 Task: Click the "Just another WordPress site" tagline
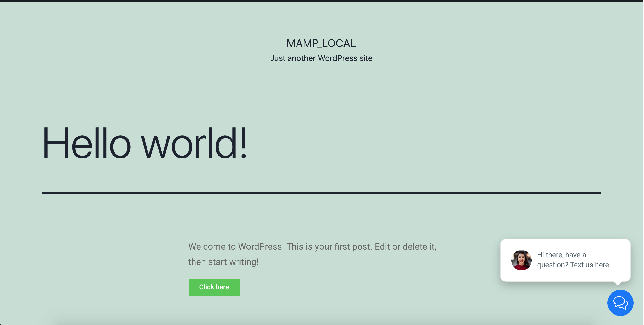(x=321, y=58)
